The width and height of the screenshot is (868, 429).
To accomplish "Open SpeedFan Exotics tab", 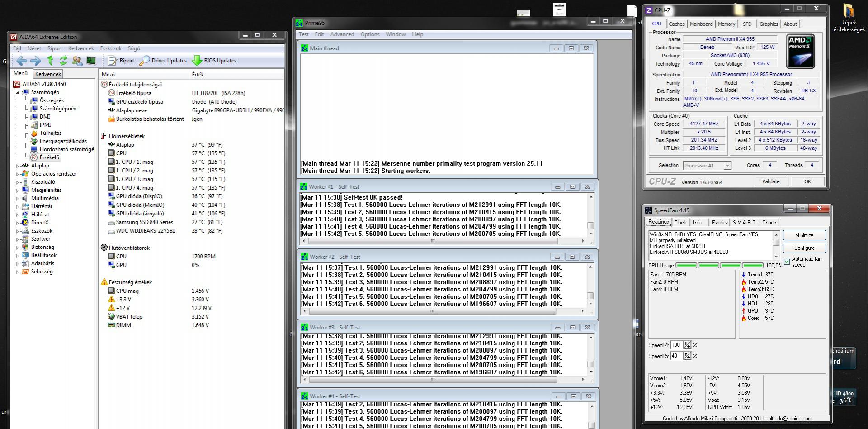I will click(720, 223).
